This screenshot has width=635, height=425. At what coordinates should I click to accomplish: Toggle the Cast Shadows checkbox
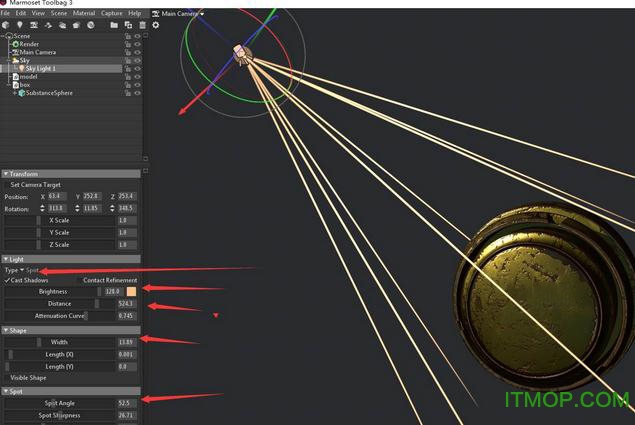[x=7, y=280]
